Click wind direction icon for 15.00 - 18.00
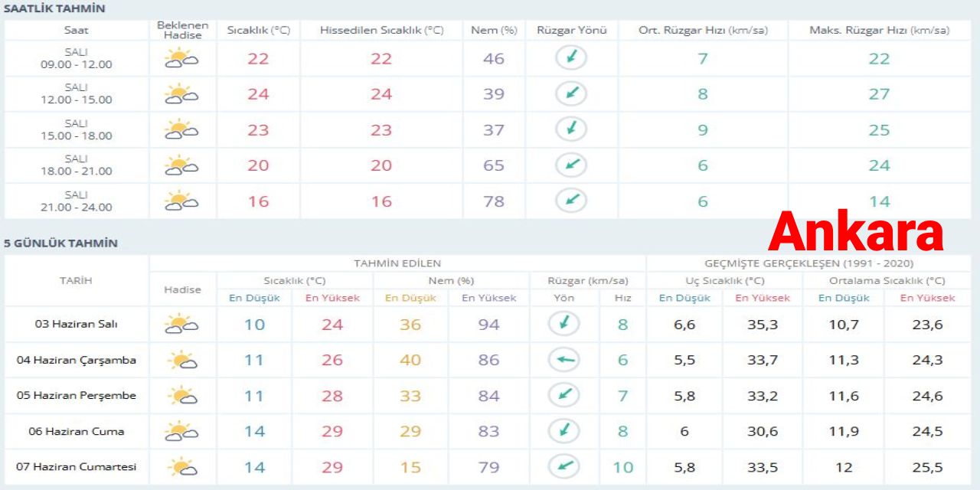Screen dimensions: 980x490 [x=570, y=129]
